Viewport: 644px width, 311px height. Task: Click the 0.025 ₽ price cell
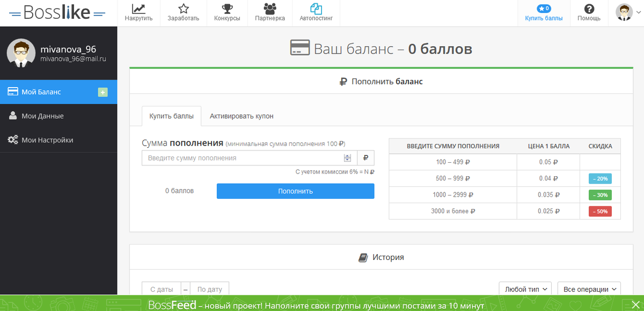pos(548,211)
